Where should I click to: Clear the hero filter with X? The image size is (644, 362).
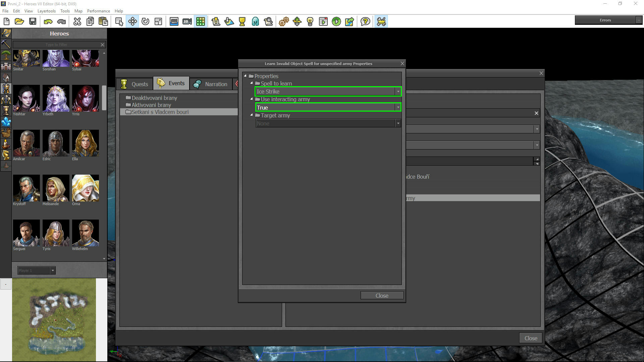(102, 45)
